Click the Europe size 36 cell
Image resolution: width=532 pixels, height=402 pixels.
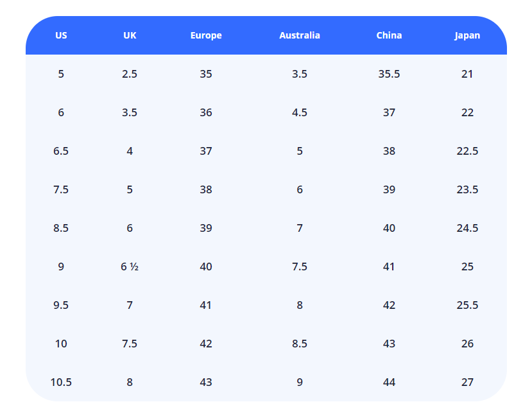tap(206, 112)
